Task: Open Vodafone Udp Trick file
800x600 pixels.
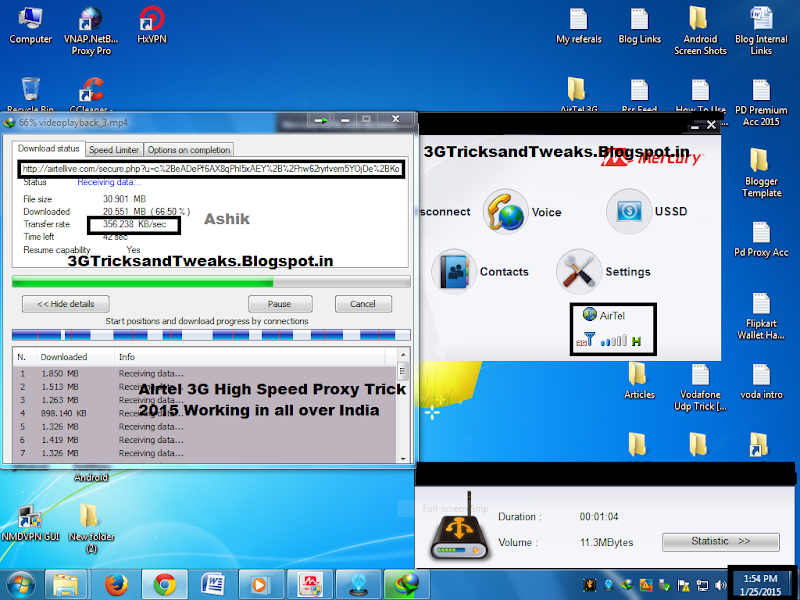Action: point(700,387)
